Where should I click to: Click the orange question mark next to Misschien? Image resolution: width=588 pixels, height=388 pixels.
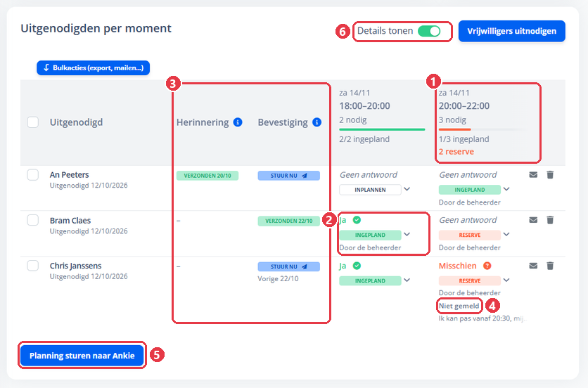click(x=487, y=266)
